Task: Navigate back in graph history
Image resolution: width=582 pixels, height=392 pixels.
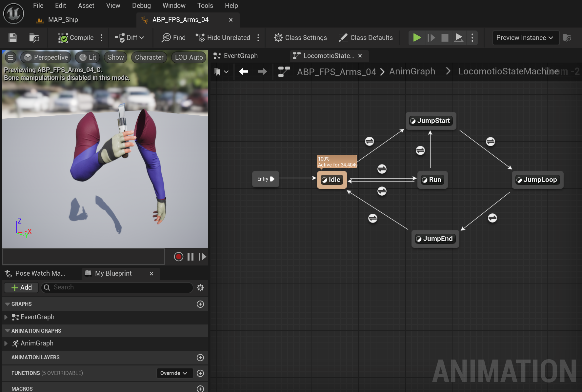Action: [x=243, y=71]
